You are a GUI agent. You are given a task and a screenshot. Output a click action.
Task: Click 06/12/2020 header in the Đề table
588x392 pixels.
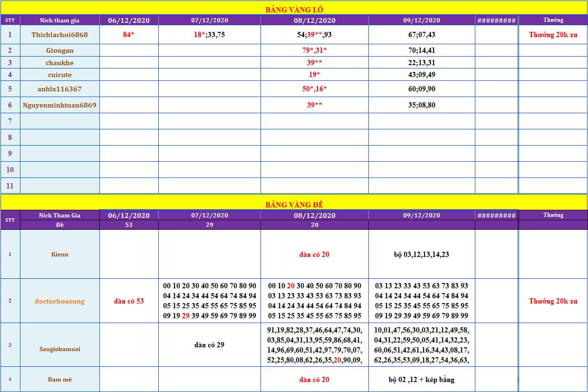129,216
